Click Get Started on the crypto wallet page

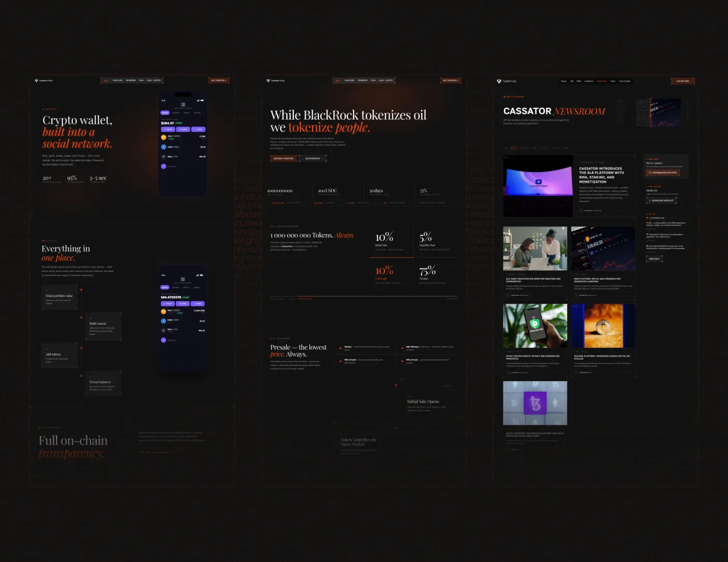218,81
